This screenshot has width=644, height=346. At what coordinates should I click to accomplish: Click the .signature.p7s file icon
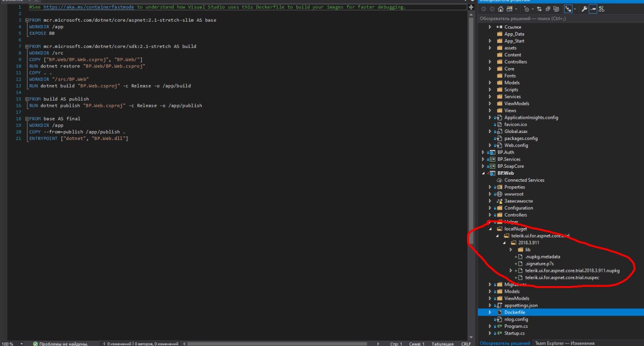pyautogui.click(x=521, y=263)
